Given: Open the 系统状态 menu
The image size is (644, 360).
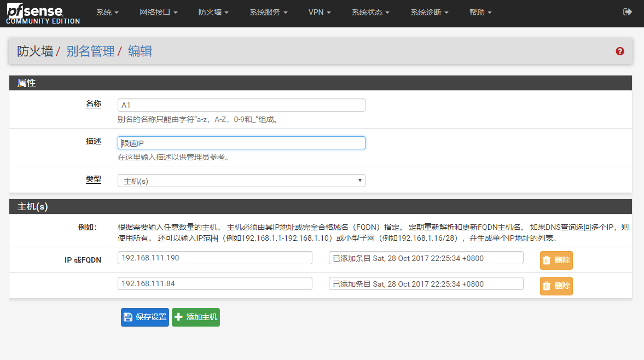Looking at the screenshot, I should click(x=370, y=13).
